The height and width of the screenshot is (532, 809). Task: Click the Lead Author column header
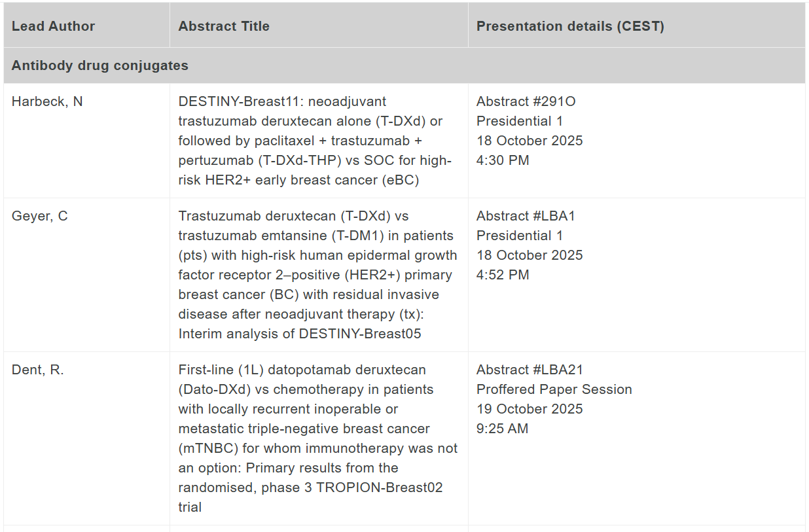tap(53, 26)
